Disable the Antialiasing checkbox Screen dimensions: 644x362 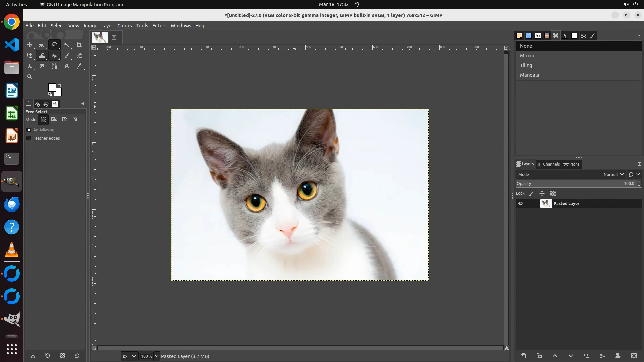(x=29, y=130)
